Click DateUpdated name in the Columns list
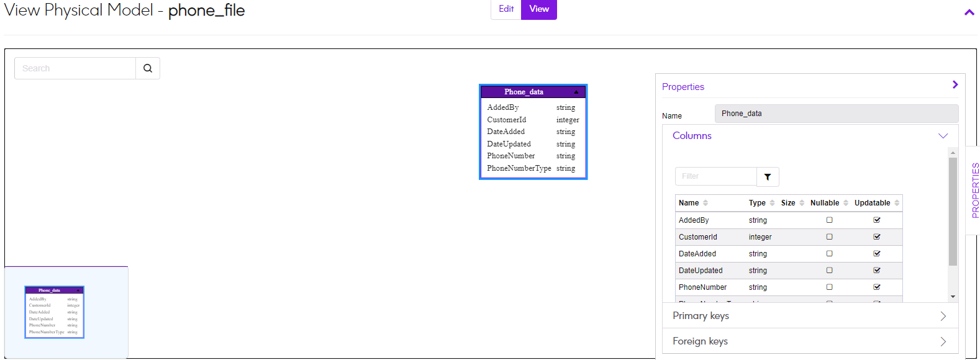 point(701,271)
